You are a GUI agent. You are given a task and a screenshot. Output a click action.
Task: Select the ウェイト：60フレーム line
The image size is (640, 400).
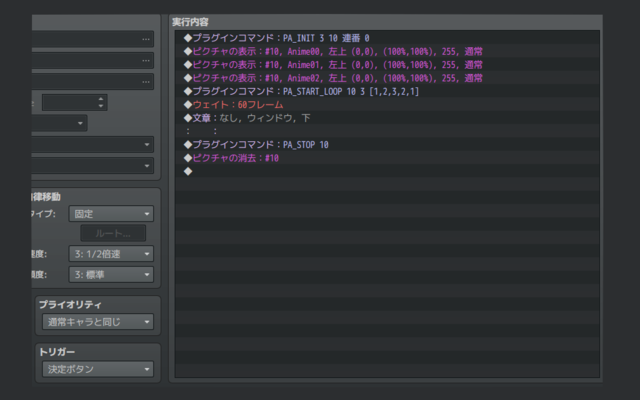pyautogui.click(x=387, y=105)
